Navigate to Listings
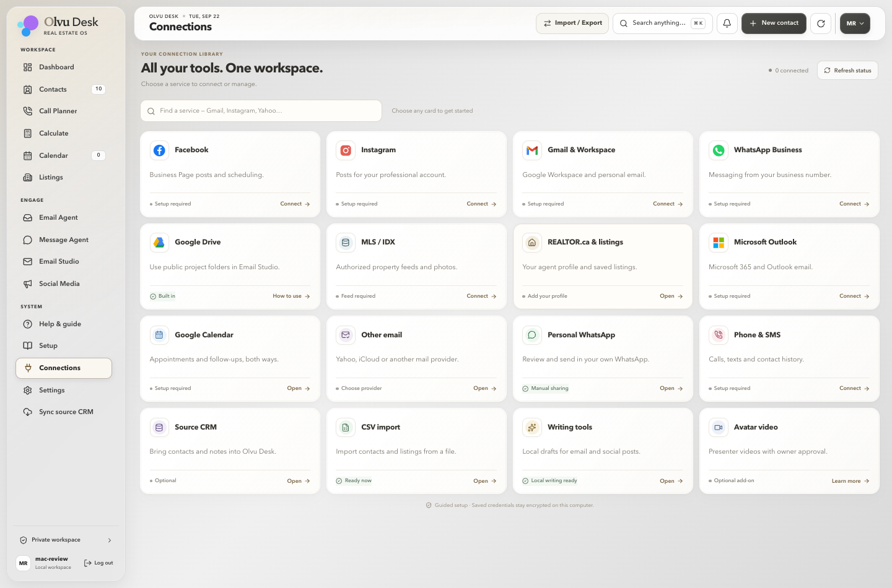892x588 pixels. pos(64,178)
